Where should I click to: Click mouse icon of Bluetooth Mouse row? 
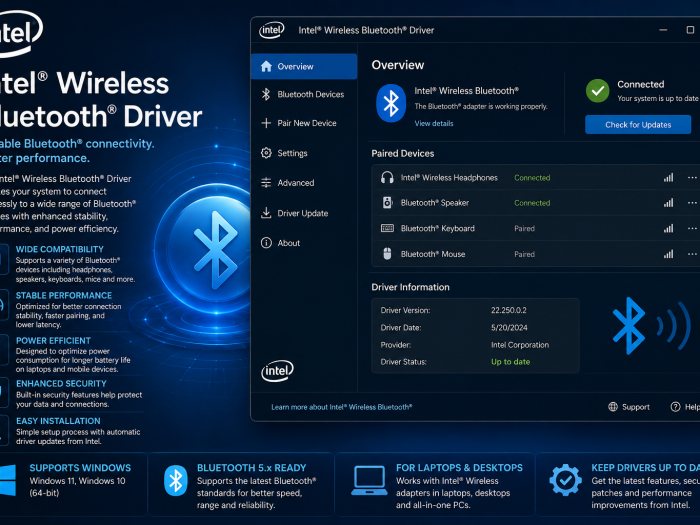(x=387, y=254)
